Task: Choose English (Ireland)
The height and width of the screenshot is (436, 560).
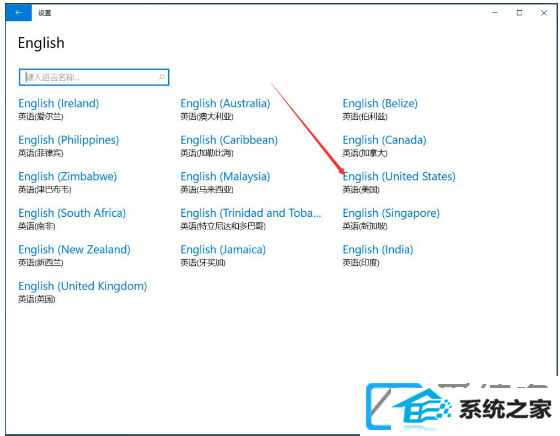Action: coord(59,109)
